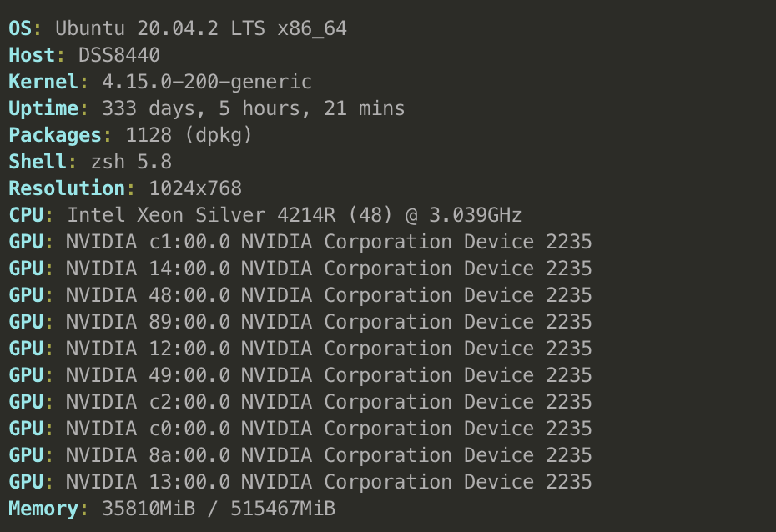The width and height of the screenshot is (776, 532).
Task: Click the memory usage 35810MiB / 515467MiB
Action: click(218, 509)
